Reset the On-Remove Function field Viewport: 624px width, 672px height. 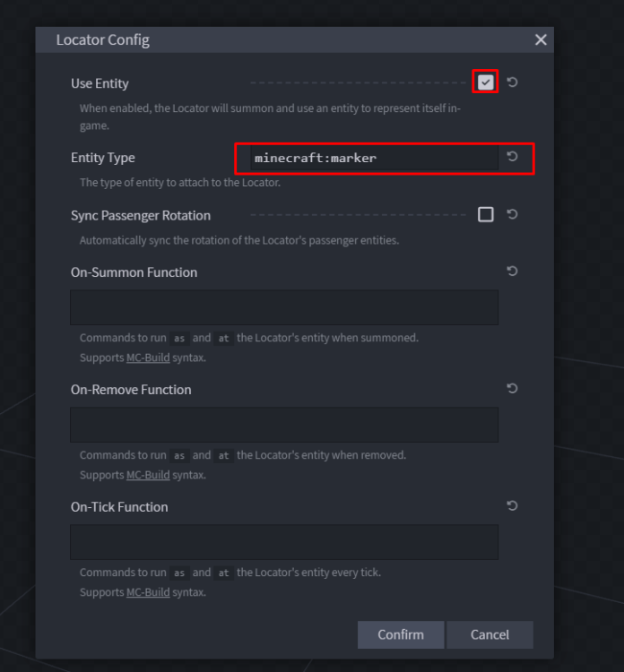[512, 388]
